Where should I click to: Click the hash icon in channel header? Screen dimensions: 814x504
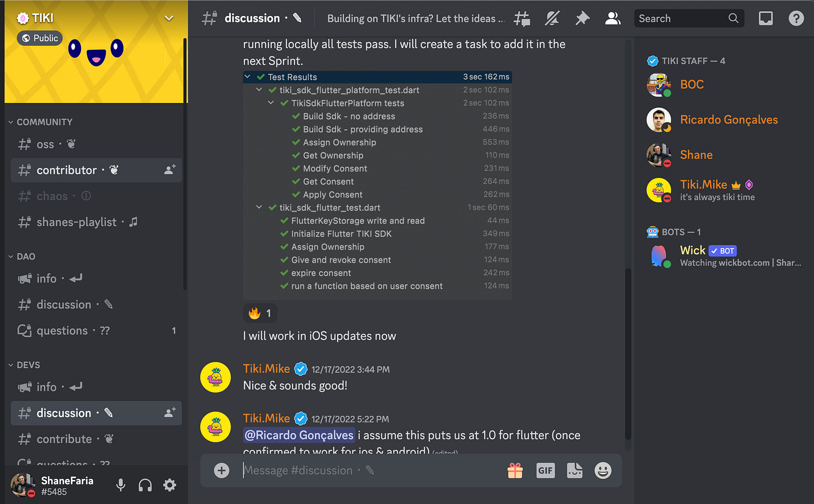[x=209, y=18]
